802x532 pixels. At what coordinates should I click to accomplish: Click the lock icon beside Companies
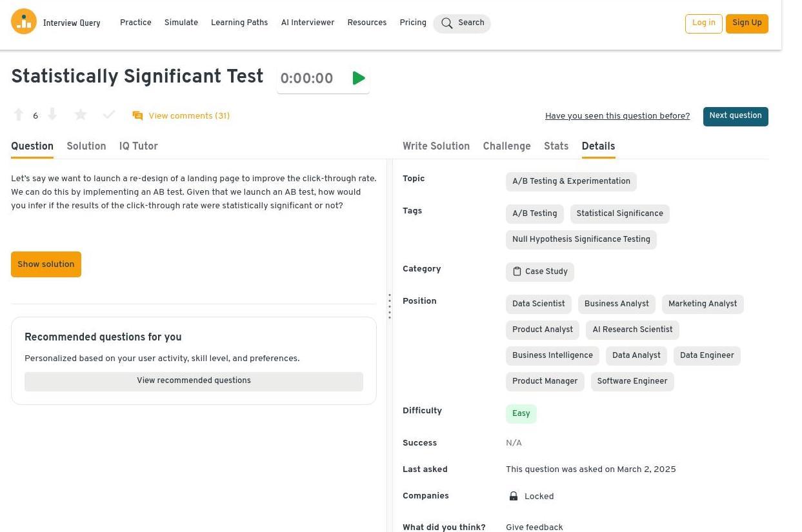(x=514, y=496)
